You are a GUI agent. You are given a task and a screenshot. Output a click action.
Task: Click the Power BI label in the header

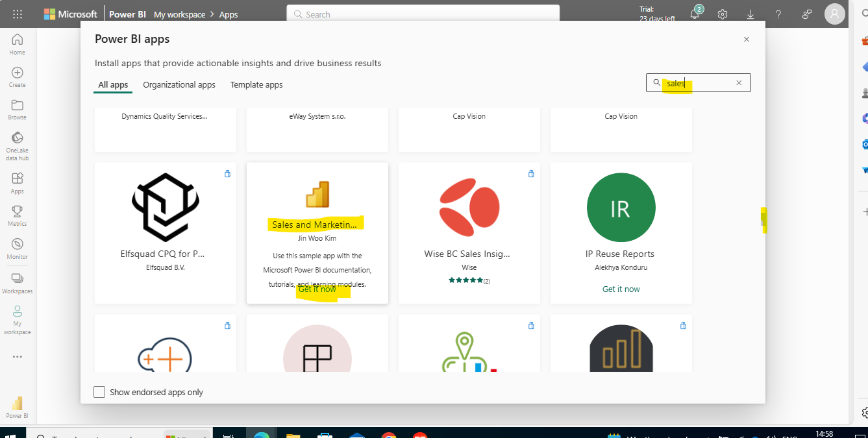[128, 14]
